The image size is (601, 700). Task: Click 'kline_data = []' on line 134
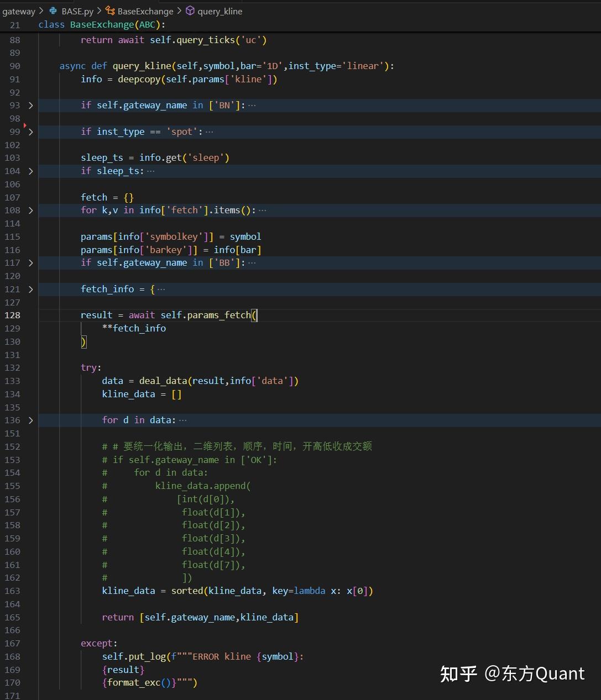(x=142, y=394)
